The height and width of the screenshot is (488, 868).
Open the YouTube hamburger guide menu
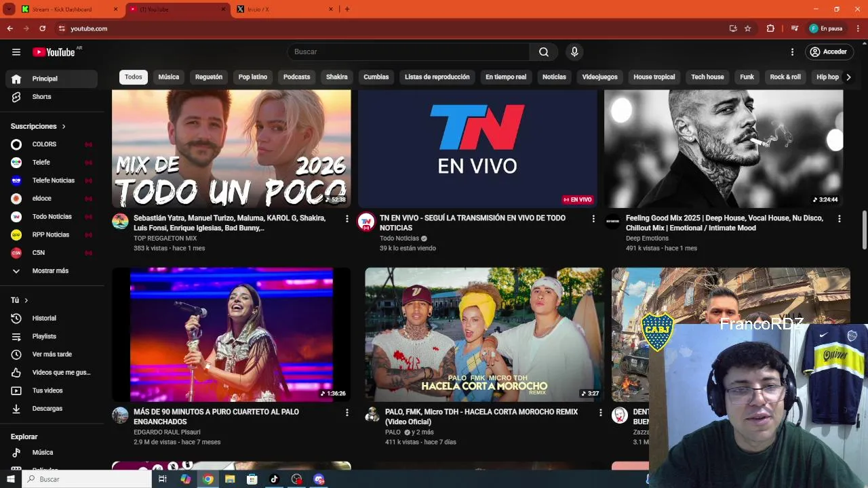pos(16,52)
